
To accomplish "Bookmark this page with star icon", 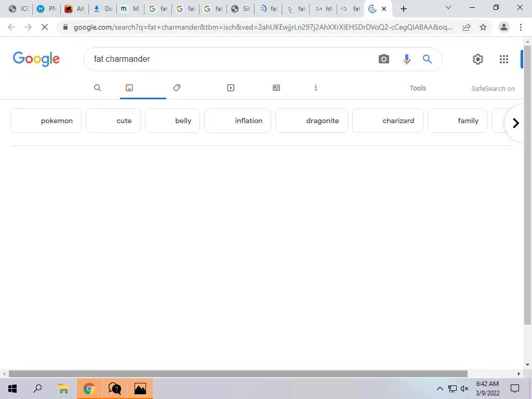I will [483, 27].
